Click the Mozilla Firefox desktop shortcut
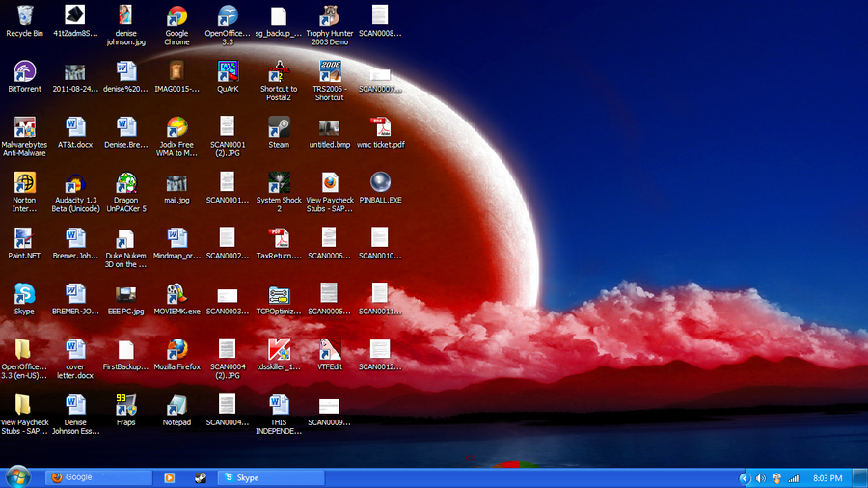 click(x=176, y=349)
